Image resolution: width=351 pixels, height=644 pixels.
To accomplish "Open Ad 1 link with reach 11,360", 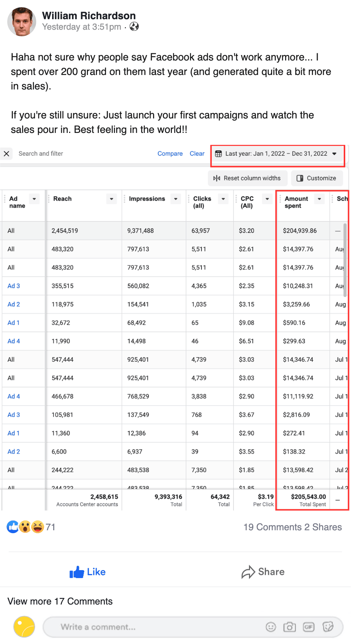I will (x=14, y=434).
